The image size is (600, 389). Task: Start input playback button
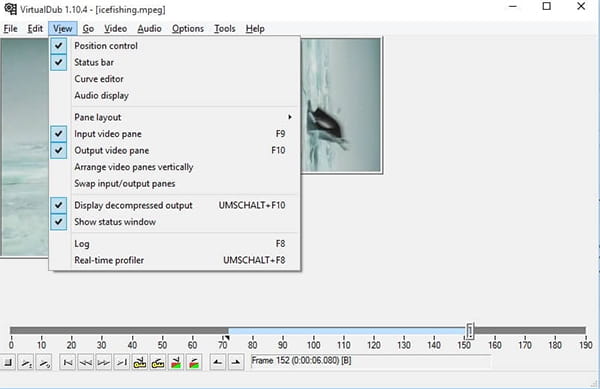pyautogui.click(x=26, y=362)
